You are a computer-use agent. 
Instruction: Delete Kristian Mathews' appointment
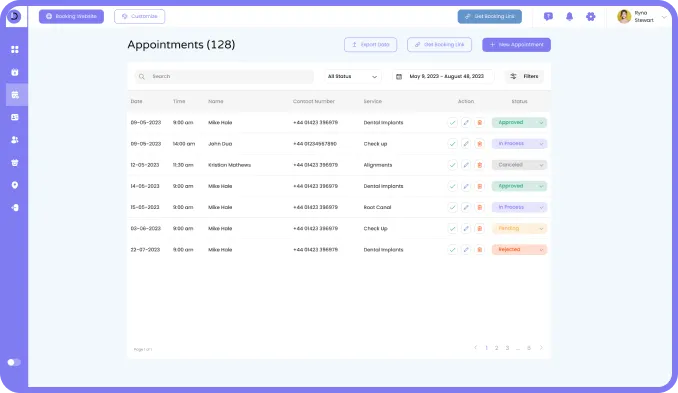click(x=479, y=165)
